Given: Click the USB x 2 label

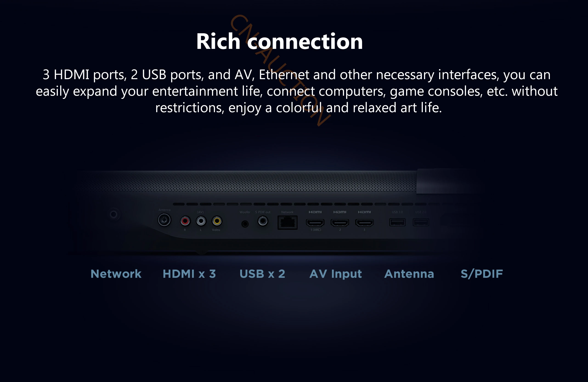Looking at the screenshot, I should click(262, 274).
